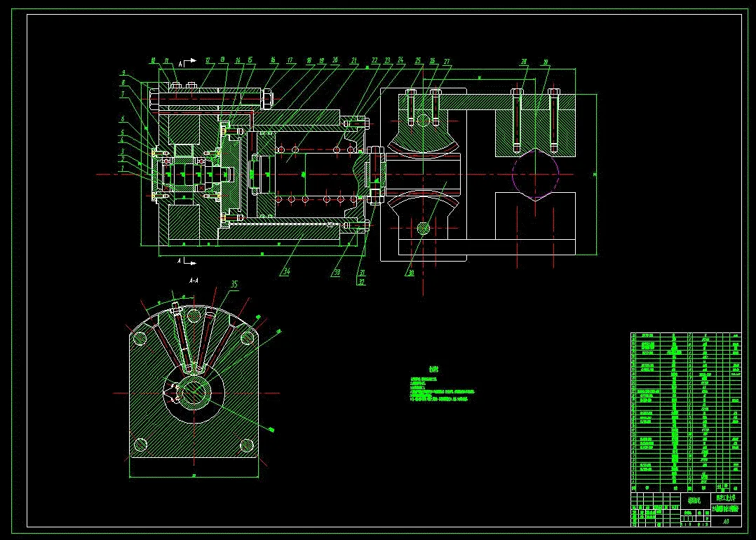Screen dimensions: 756x540
Task: Click the A-A section view title
Action: (x=194, y=280)
